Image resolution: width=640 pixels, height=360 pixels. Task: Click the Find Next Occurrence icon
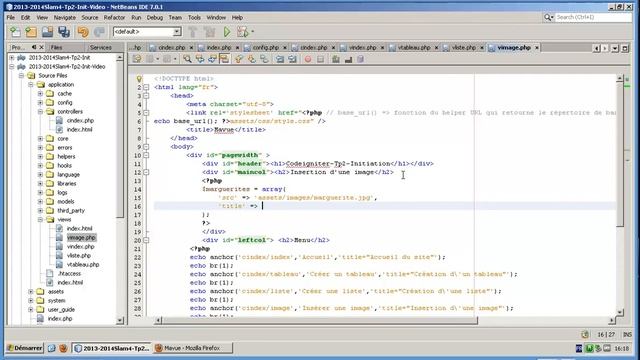pyautogui.click(x=212, y=59)
